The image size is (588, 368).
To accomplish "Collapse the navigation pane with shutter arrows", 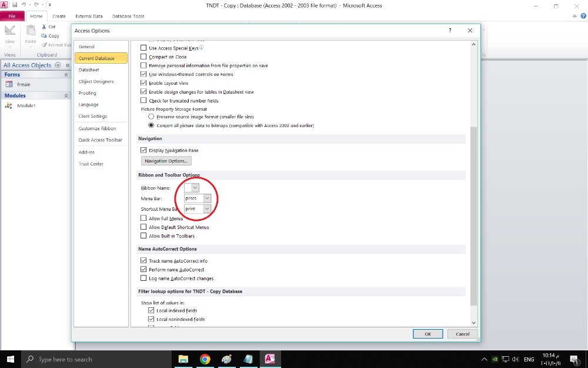I will (x=68, y=65).
